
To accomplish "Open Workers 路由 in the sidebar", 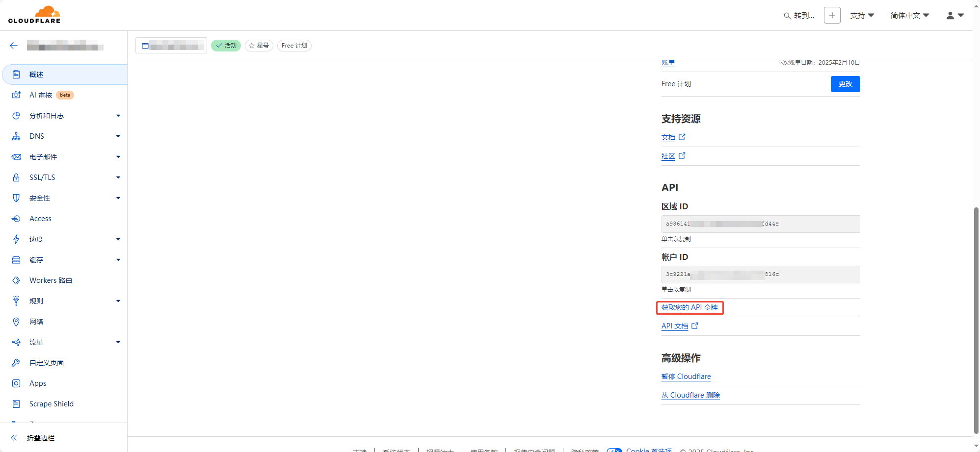I will tap(65, 280).
